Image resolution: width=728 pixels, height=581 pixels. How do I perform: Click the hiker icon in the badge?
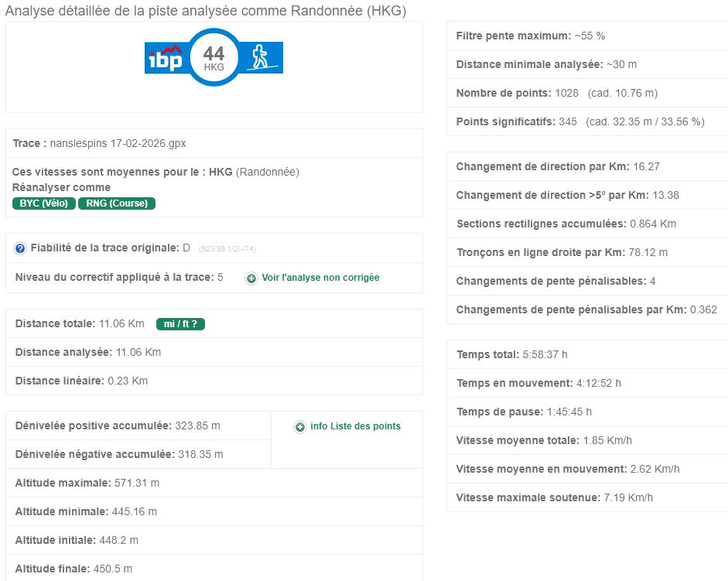point(261,58)
